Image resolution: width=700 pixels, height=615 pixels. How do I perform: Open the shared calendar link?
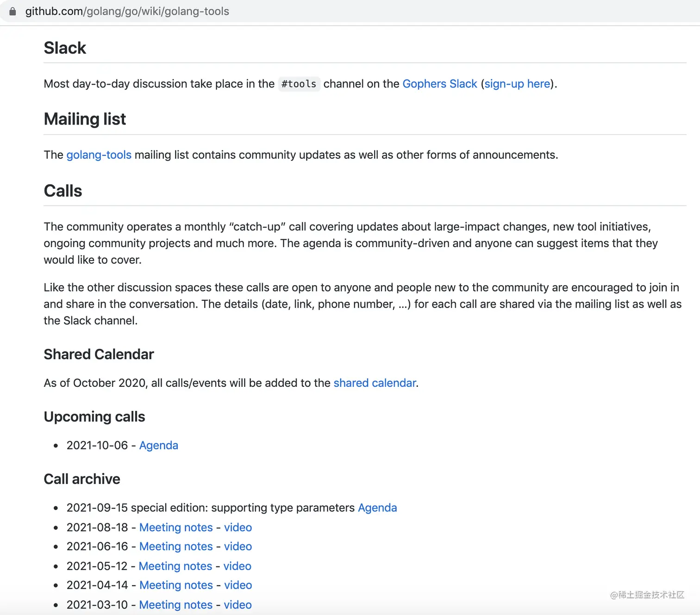coord(375,383)
